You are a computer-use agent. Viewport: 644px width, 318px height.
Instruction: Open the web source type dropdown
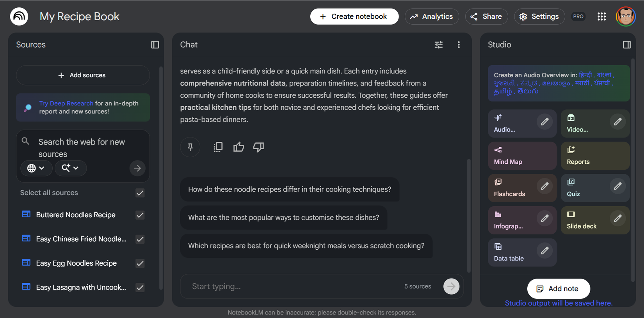coord(36,168)
